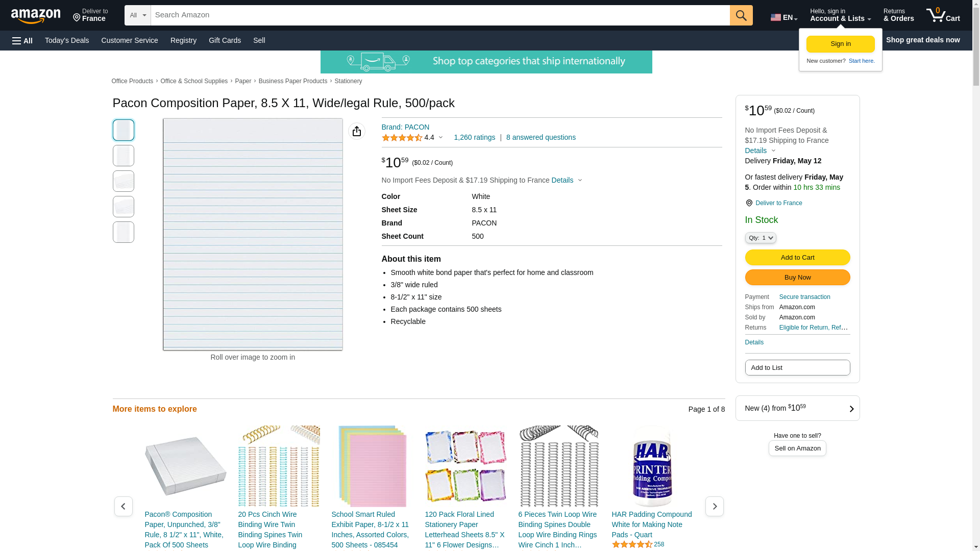Image resolution: width=980 pixels, height=551 pixels.
Task: Open the All hamburger menu
Action: pos(22,40)
